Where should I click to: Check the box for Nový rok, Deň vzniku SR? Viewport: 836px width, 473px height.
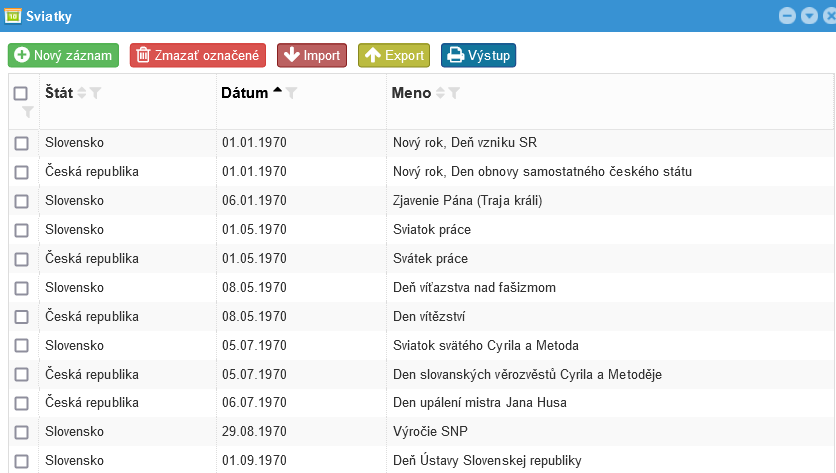pyautogui.click(x=21, y=143)
